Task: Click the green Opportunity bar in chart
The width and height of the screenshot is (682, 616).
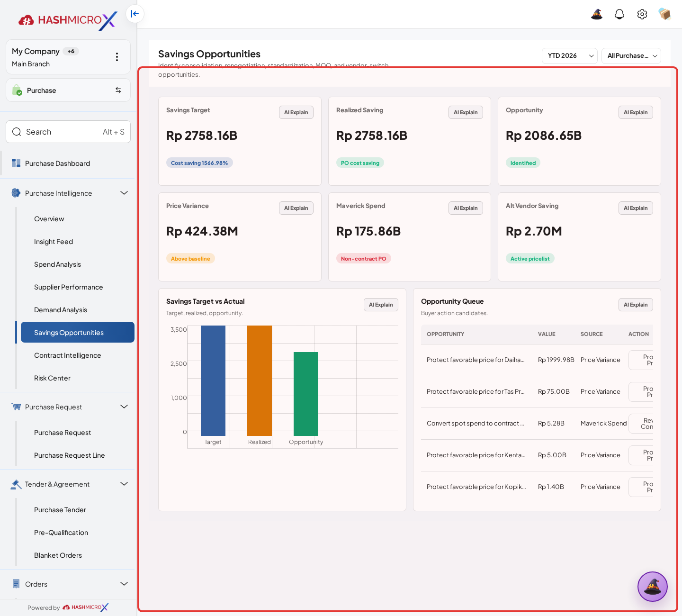Action: pos(306,394)
